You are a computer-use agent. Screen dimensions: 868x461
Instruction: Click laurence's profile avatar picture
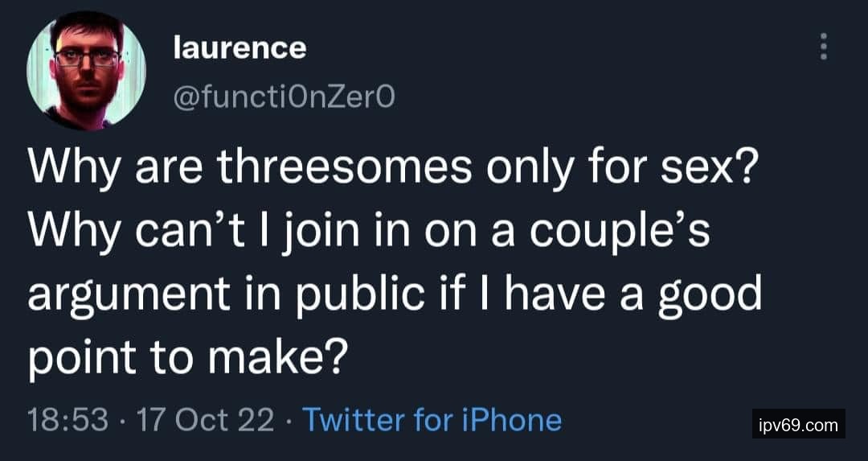click(87, 70)
